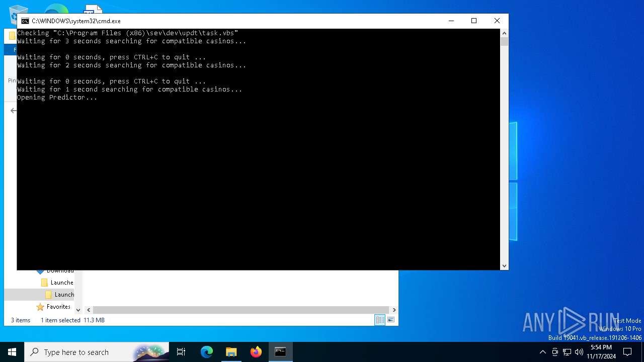
Task: Click Explorer back arrow
Action: (14, 111)
